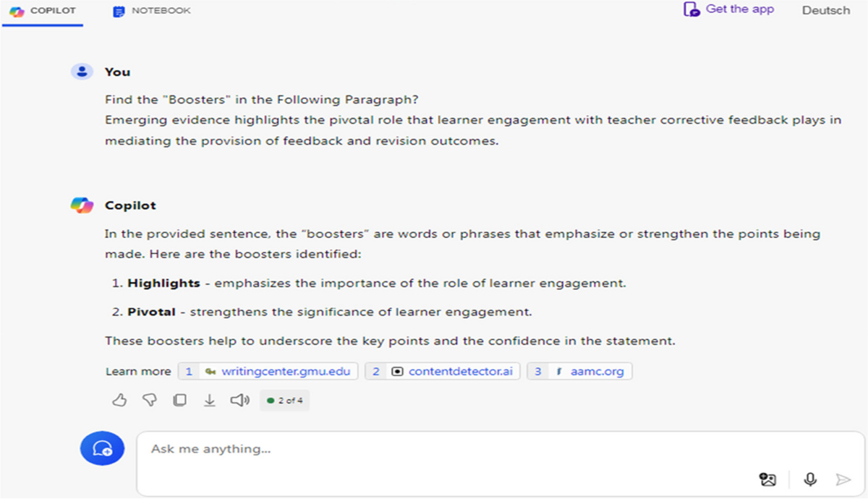Open the Notebook tab

pos(152,12)
